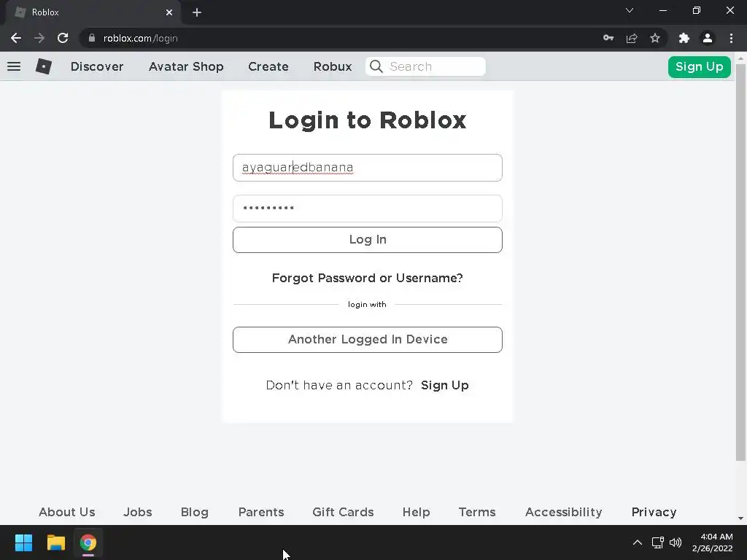Open the Jobs footer link

138,512
